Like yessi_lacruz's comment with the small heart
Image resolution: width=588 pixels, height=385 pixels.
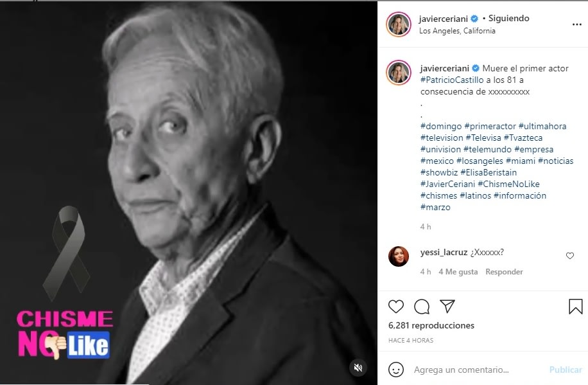coord(569,256)
